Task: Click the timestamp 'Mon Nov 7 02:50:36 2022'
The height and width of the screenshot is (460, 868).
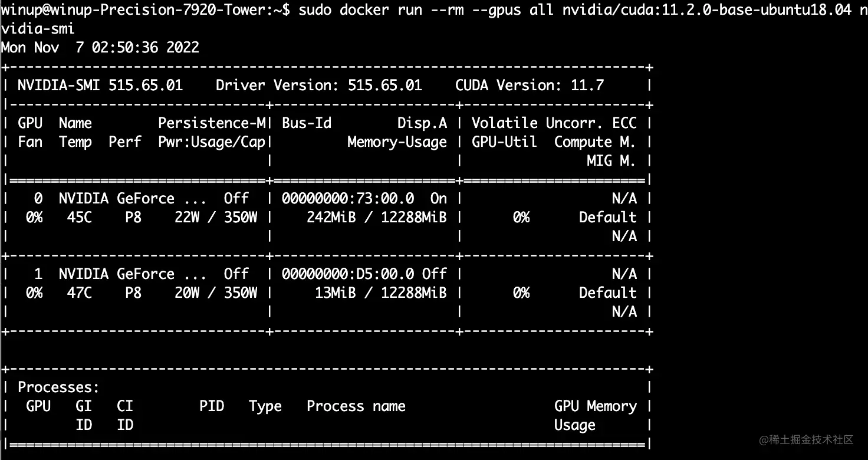Action: (x=100, y=47)
